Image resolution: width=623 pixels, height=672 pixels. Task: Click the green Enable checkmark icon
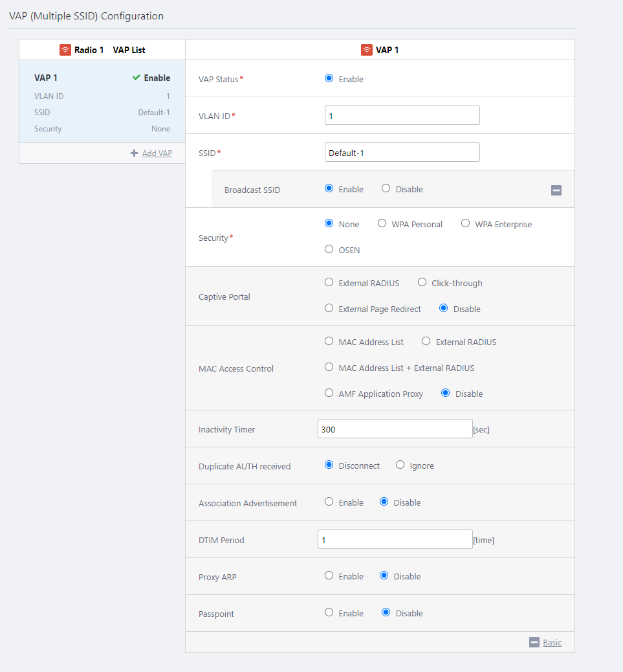point(137,78)
